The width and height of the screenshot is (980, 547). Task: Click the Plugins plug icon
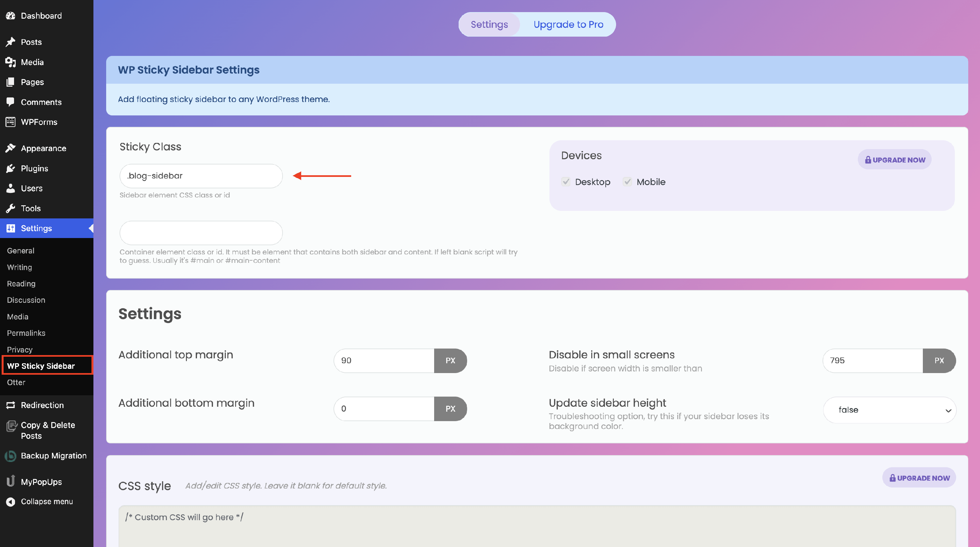[11, 168]
